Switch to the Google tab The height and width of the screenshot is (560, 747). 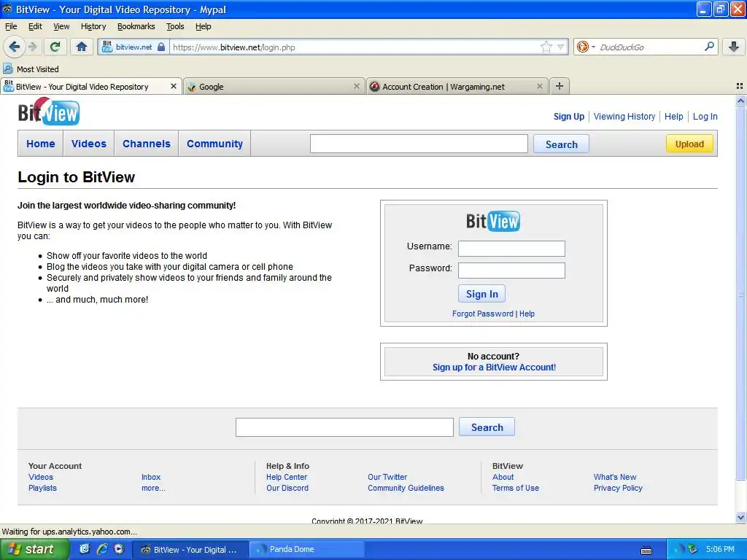tap(274, 87)
